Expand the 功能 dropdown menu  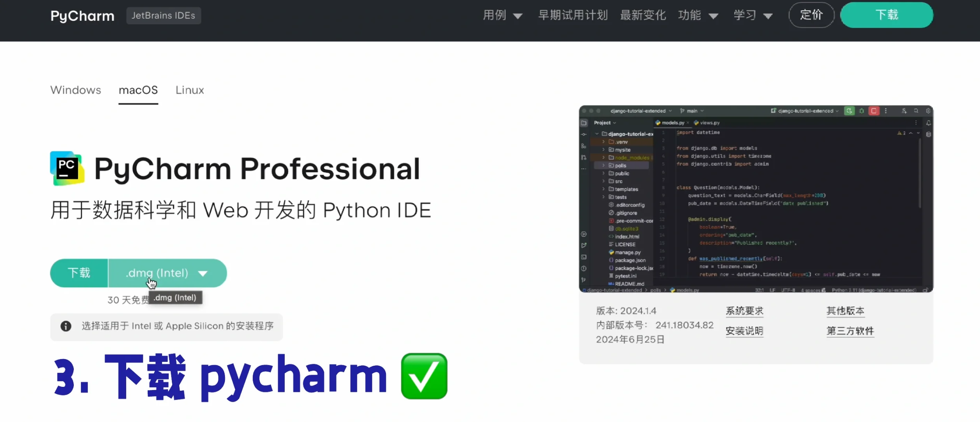698,15
